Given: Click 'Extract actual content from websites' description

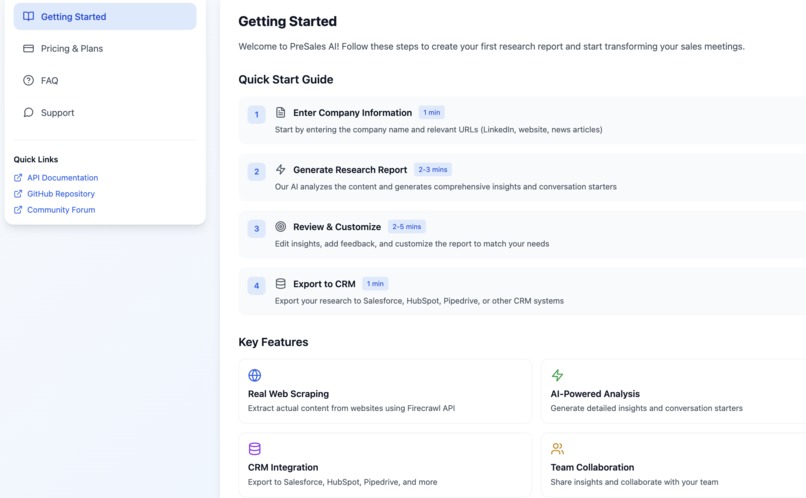Looking at the screenshot, I should point(351,408).
